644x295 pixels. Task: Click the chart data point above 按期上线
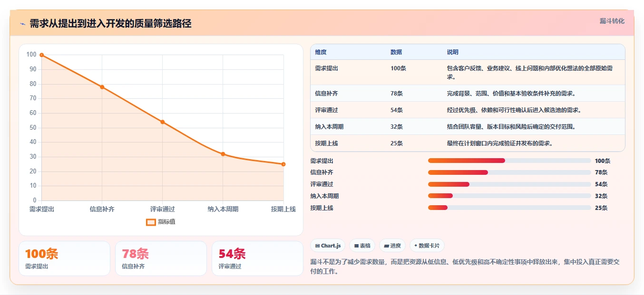[x=283, y=164]
